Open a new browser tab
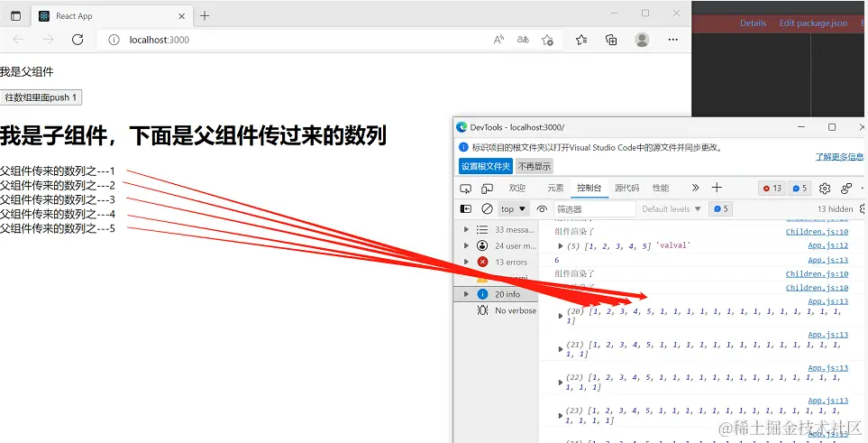Viewport: 868px width, 443px height. (205, 15)
